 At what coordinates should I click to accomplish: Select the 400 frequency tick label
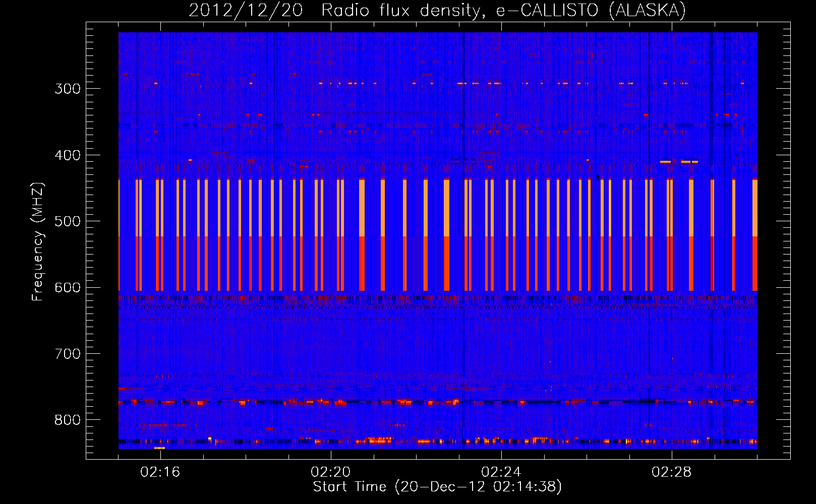[x=68, y=155]
